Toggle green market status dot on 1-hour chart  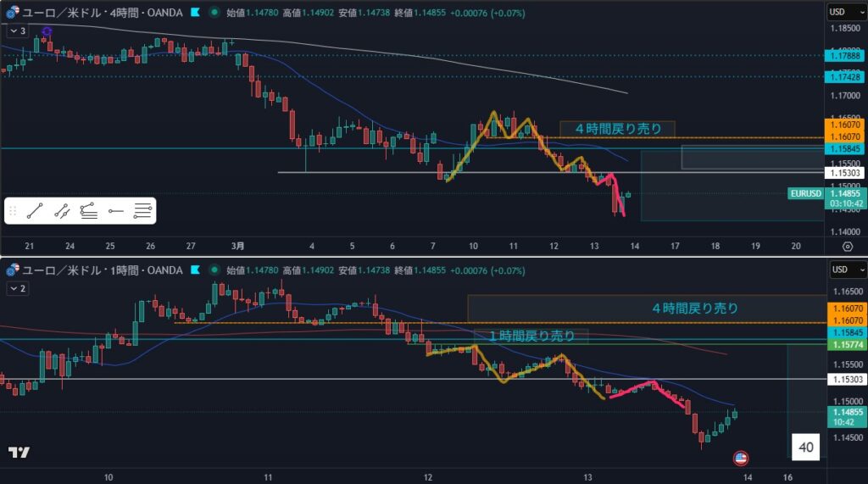[x=212, y=270]
